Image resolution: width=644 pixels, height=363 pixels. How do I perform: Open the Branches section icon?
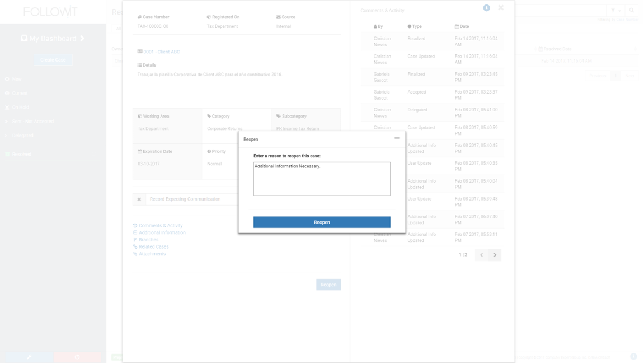[134, 239]
